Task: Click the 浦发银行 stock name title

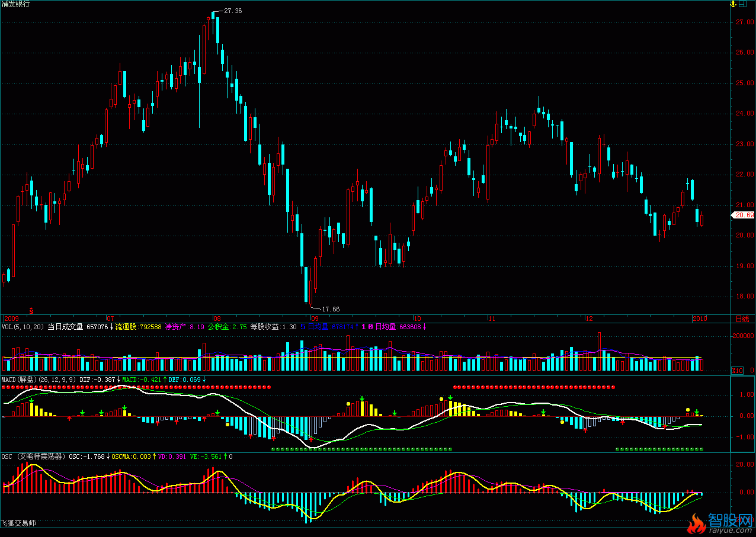Action: [x=15, y=4]
